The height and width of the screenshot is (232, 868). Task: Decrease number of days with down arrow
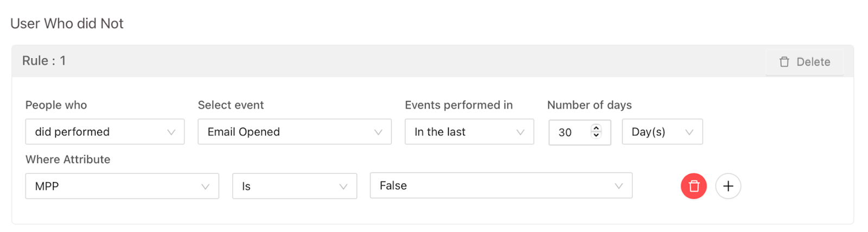tap(596, 135)
